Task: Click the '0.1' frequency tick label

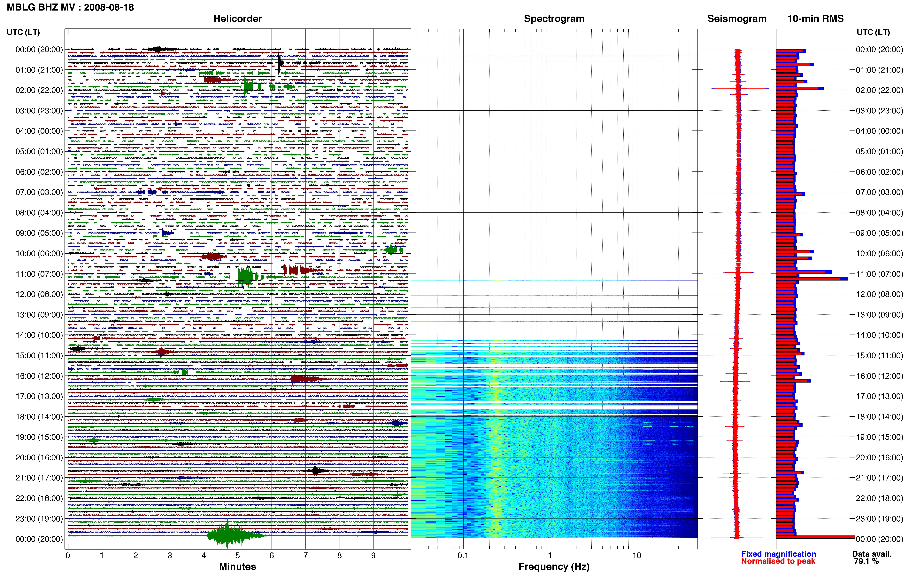Action: [463, 555]
